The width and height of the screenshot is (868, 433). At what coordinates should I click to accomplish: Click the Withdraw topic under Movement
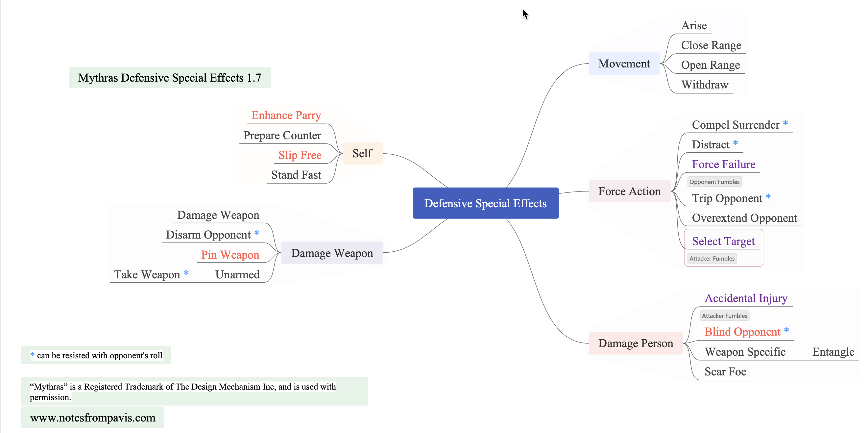pos(704,85)
